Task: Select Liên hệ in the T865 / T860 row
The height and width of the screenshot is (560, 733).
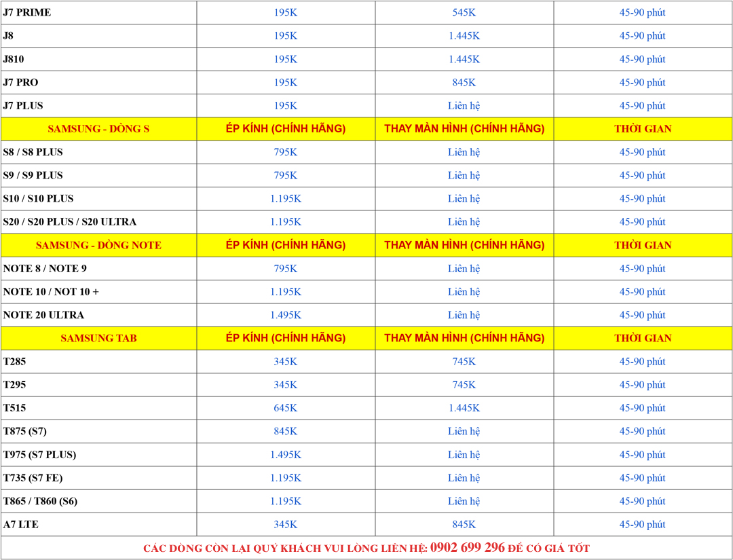Action: (464, 501)
